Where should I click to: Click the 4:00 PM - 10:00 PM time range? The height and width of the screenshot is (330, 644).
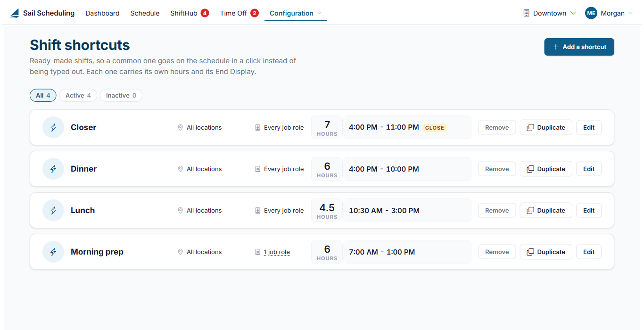pos(384,169)
